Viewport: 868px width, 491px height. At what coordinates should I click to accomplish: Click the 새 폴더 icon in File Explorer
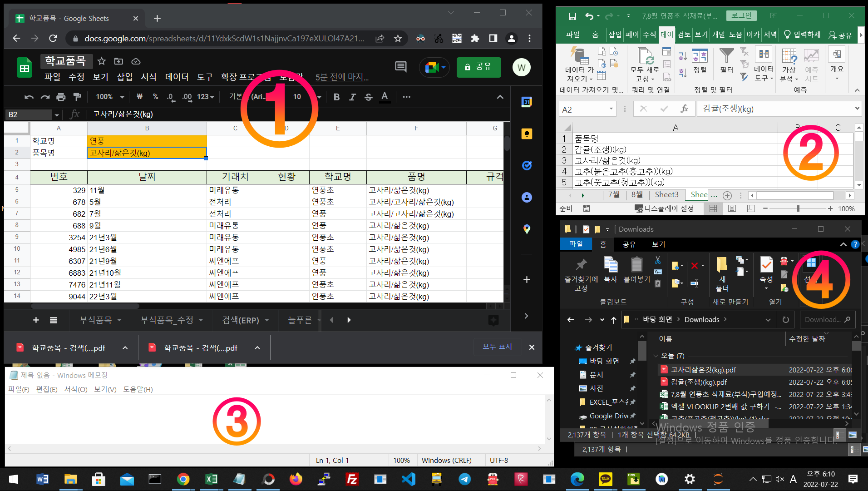tap(722, 273)
